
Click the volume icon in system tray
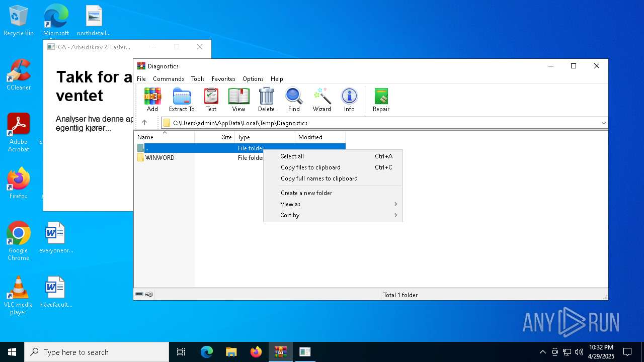click(x=579, y=352)
